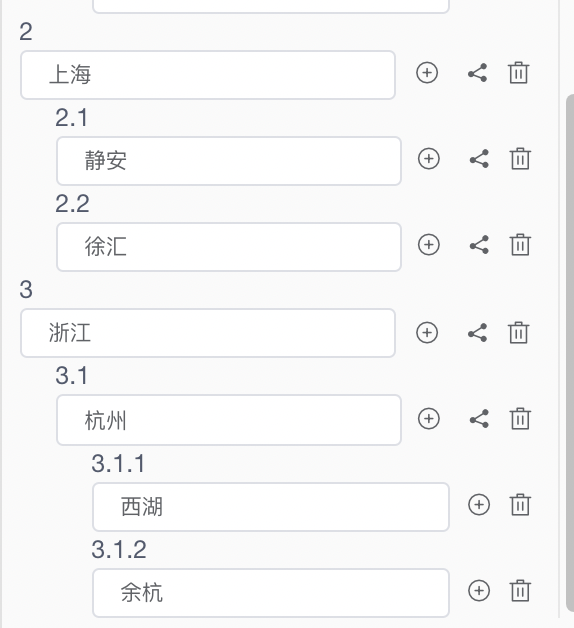Add child under 上海 with plus icon
This screenshot has height=628, width=574.
(x=427, y=73)
